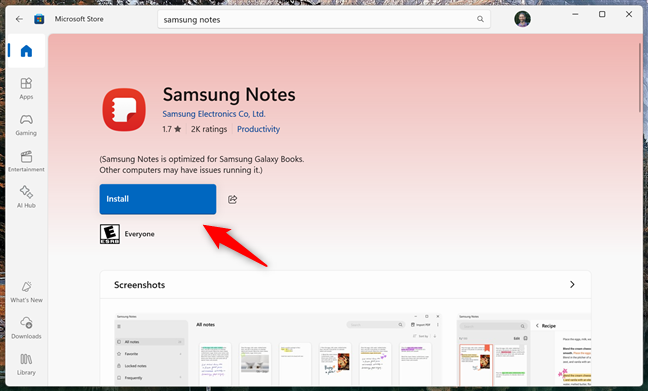Click the Everyone rating label
This screenshot has height=391, width=648.
140,234
